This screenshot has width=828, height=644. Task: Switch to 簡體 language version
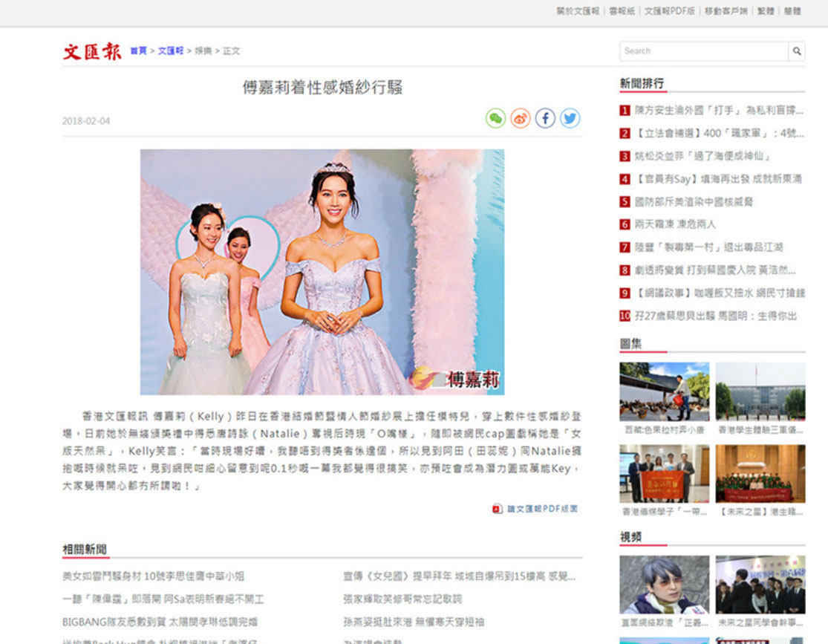792,11
